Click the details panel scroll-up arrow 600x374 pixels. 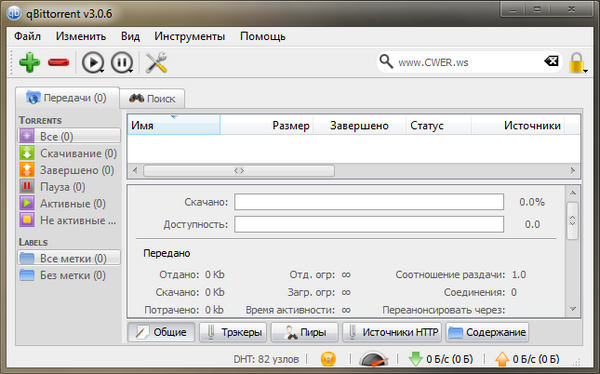pyautogui.click(x=572, y=193)
